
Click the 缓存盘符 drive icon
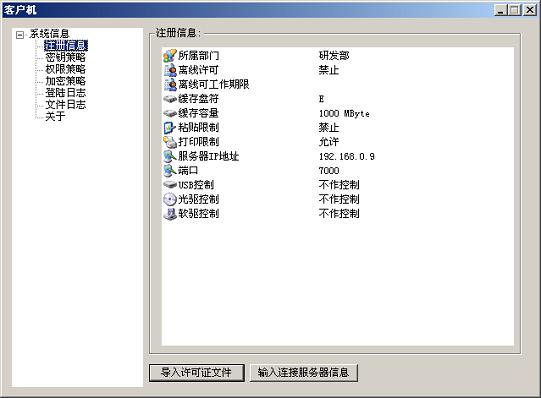(170, 99)
